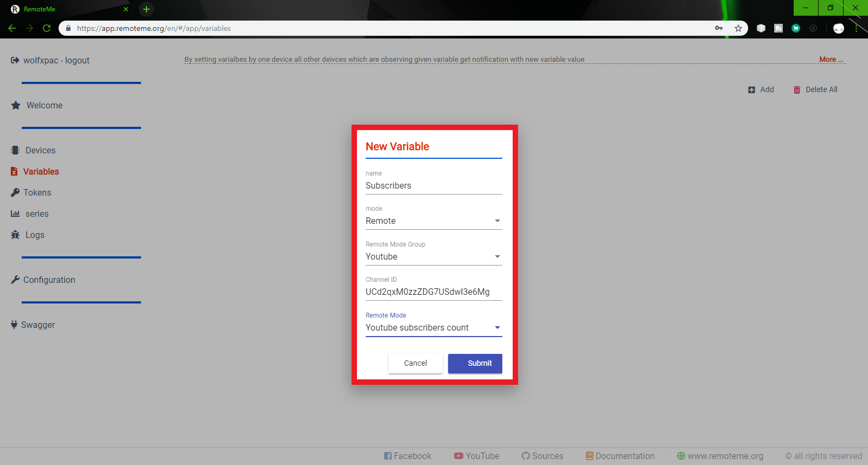
Task: Close the RemoteMe browser tab
Action: pyautogui.click(x=126, y=9)
